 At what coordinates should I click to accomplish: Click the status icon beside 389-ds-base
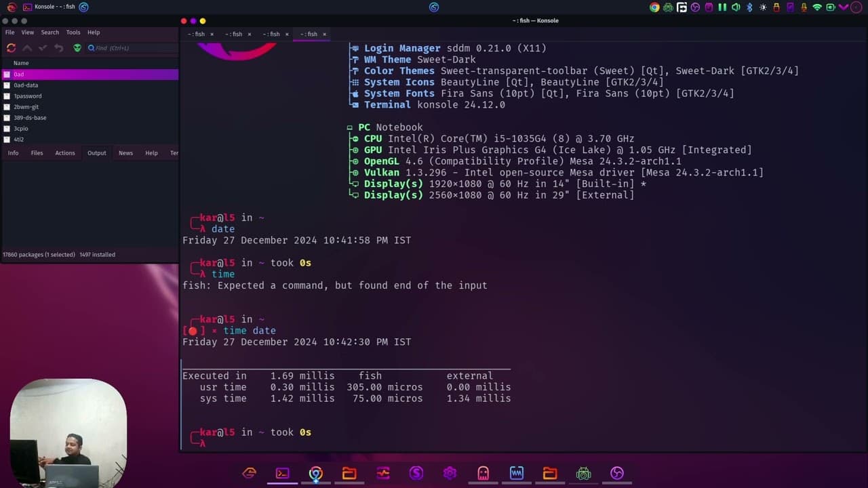click(x=7, y=118)
